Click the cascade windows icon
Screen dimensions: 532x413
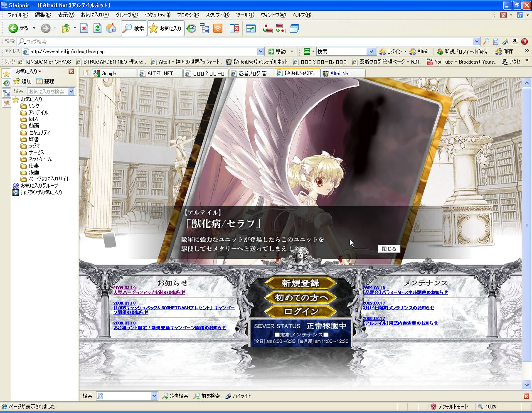(294, 28)
